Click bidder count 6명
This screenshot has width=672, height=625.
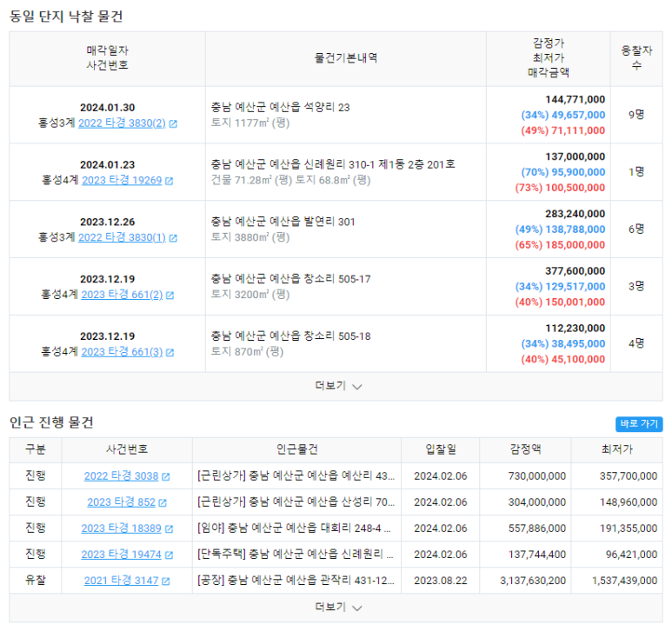click(x=636, y=229)
